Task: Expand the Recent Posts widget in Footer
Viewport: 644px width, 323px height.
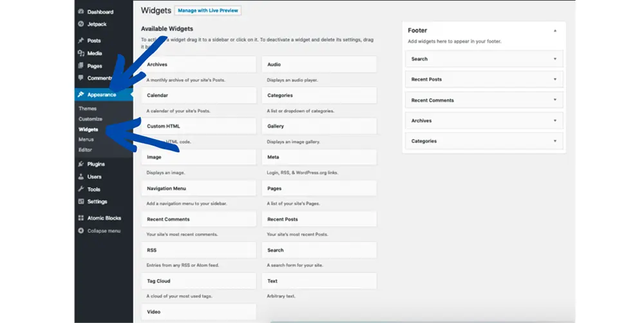Action: pos(555,79)
